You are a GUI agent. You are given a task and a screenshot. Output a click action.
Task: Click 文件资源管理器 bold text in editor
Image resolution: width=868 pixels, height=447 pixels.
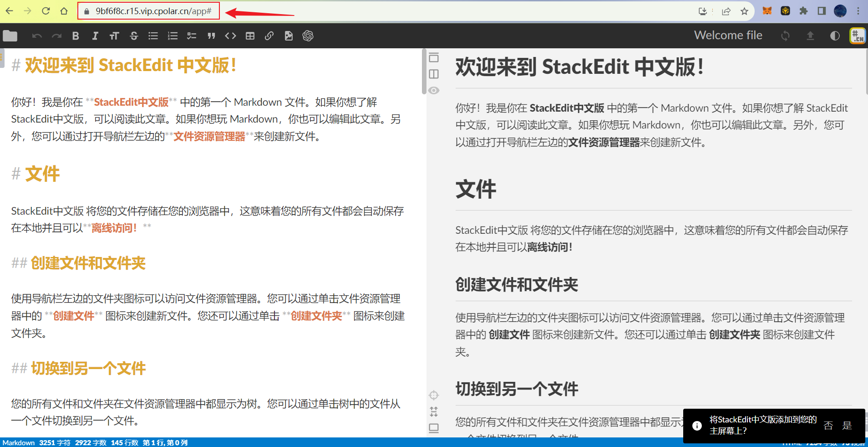coord(209,136)
